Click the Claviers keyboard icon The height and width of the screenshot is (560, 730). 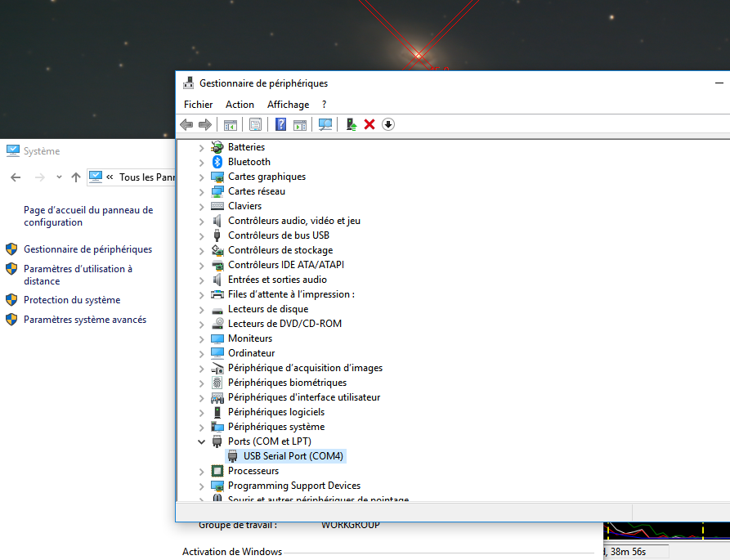(x=217, y=206)
